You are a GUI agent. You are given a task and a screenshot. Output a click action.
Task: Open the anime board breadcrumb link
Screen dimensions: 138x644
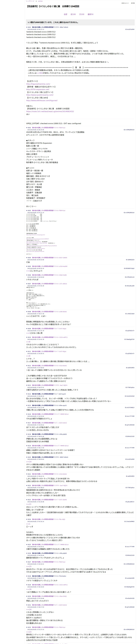(40, 1)
